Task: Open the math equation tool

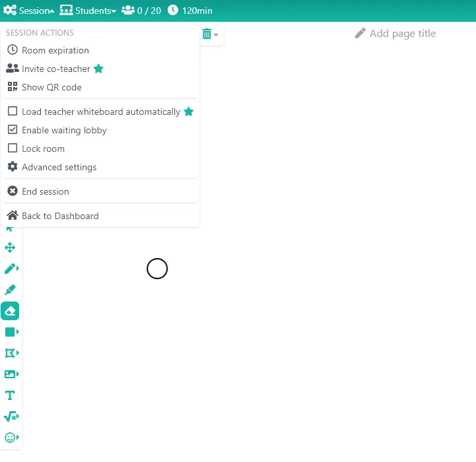Action: pyautogui.click(x=10, y=416)
